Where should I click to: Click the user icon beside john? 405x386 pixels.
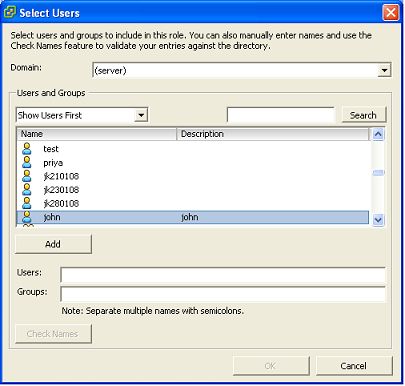[27, 217]
